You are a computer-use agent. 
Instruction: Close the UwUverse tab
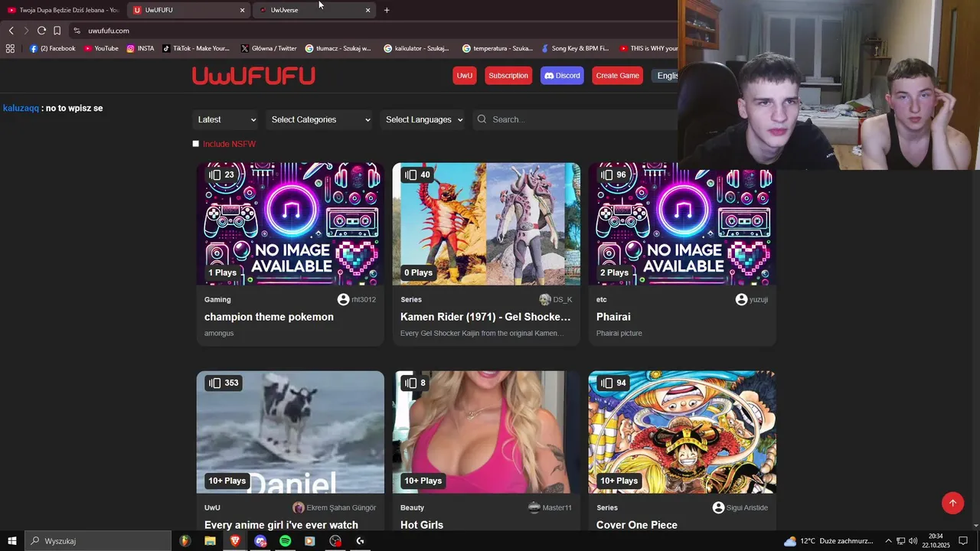(367, 10)
